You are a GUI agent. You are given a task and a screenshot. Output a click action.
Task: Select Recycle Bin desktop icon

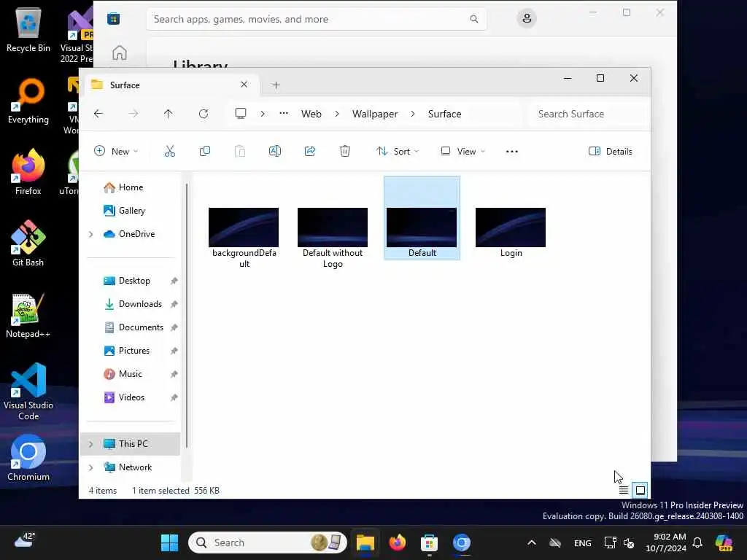tap(28, 29)
